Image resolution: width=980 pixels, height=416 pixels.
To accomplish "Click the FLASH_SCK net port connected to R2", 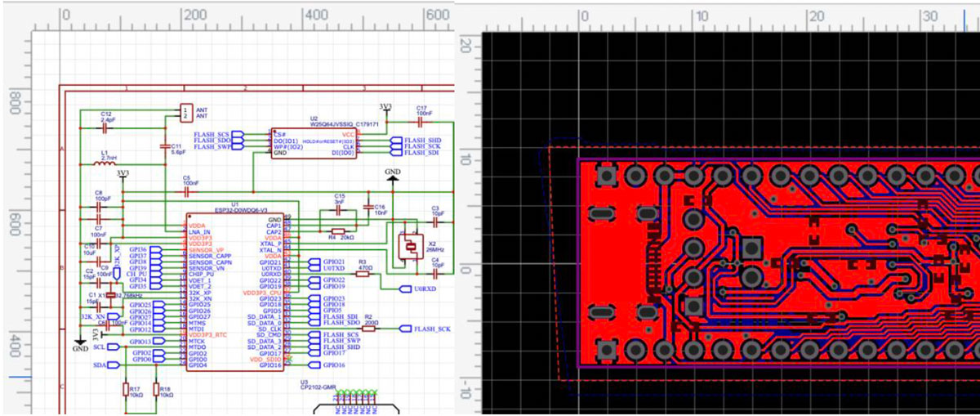I will [x=425, y=329].
